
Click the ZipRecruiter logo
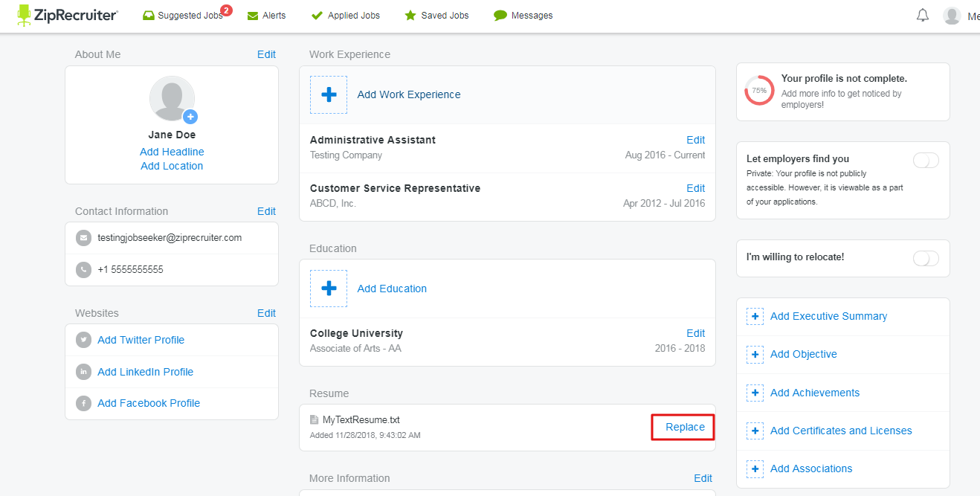click(68, 15)
